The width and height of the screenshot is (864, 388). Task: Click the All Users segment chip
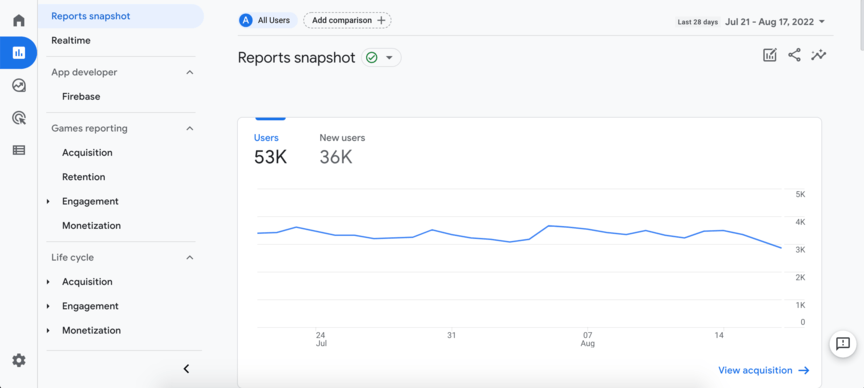[x=268, y=20]
